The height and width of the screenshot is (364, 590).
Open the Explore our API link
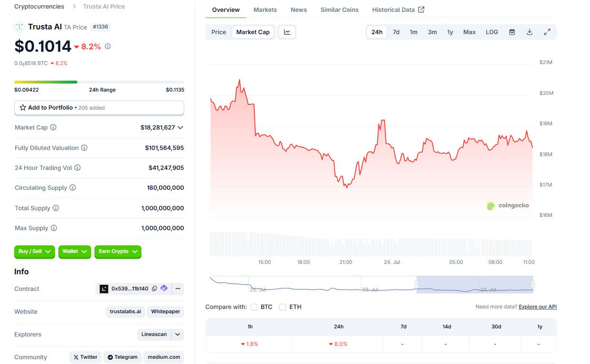(537, 307)
